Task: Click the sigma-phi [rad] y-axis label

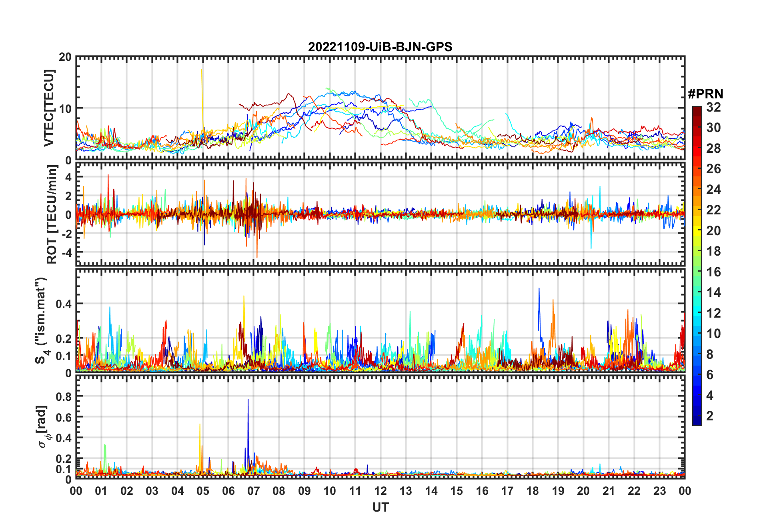Action: tap(43, 426)
